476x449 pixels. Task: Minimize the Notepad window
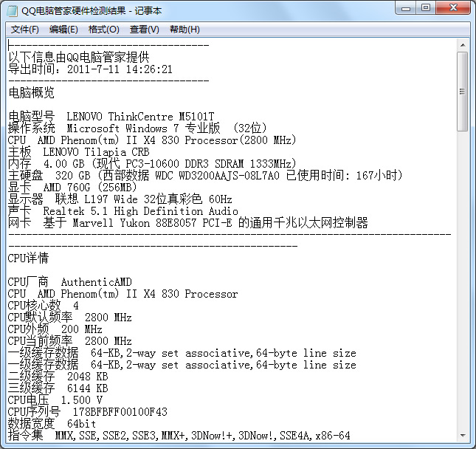[x=406, y=9]
